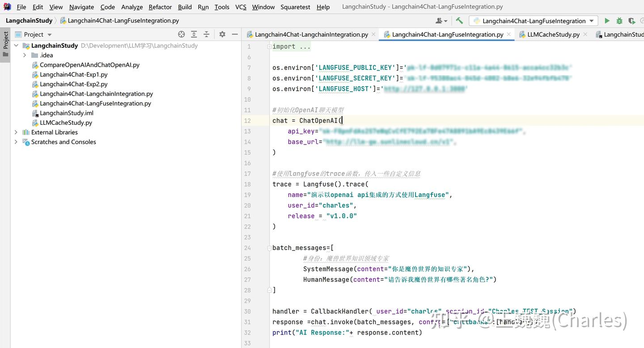This screenshot has height=348, width=644.
Task: Click Run with Coverage shield icon
Action: pyautogui.click(x=631, y=21)
